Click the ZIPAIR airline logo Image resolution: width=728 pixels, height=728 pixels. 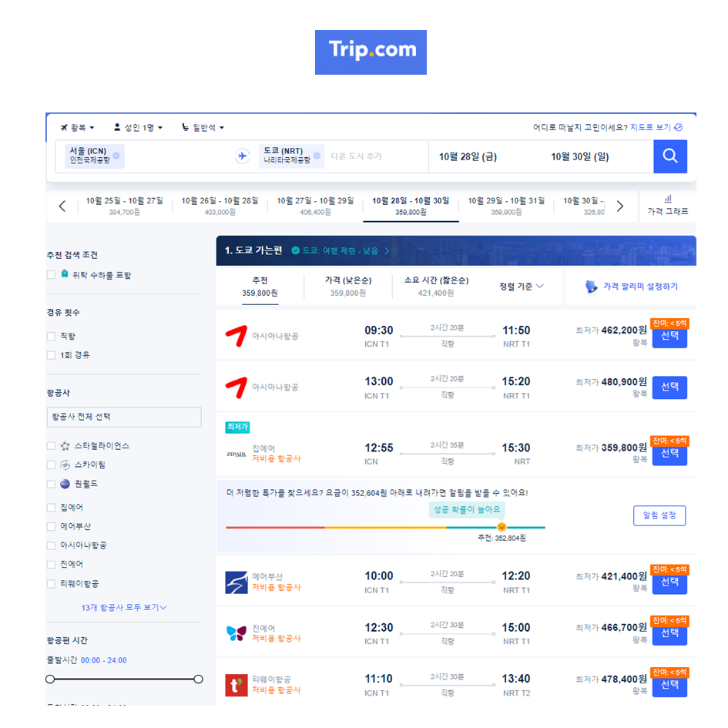(237, 454)
